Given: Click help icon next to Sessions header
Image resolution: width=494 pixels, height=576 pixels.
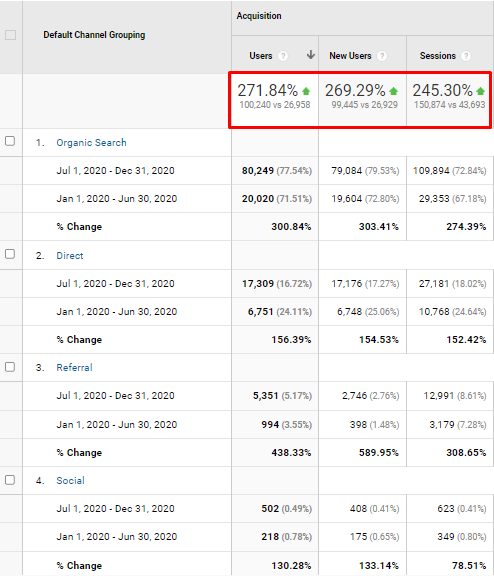Looking at the screenshot, I should pos(466,56).
